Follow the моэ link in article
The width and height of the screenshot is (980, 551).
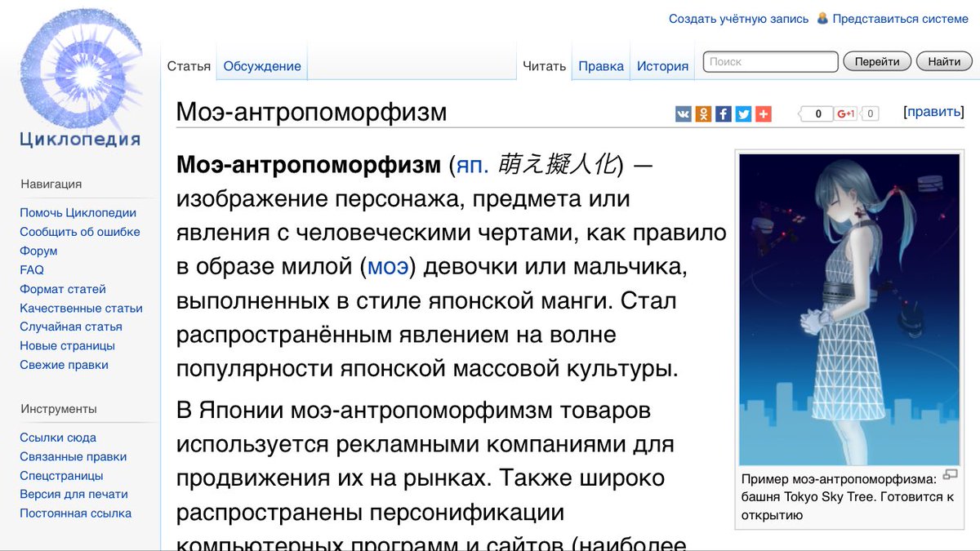[x=387, y=266]
